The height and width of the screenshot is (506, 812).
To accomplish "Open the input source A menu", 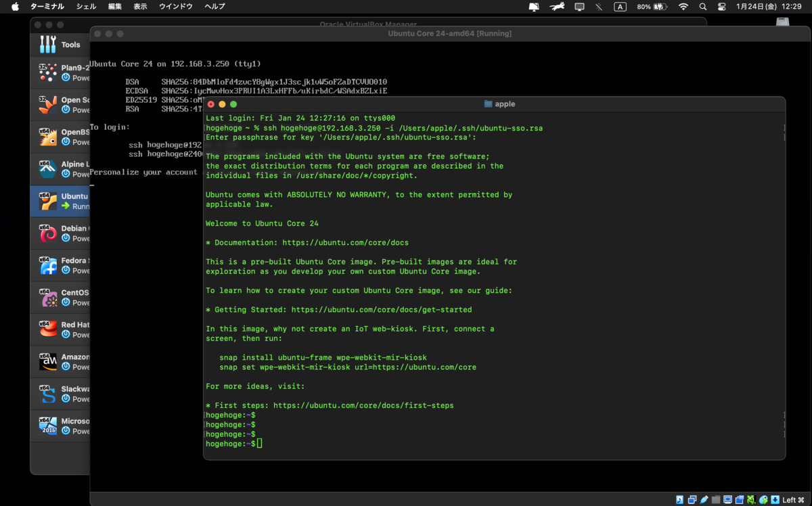I will [620, 7].
